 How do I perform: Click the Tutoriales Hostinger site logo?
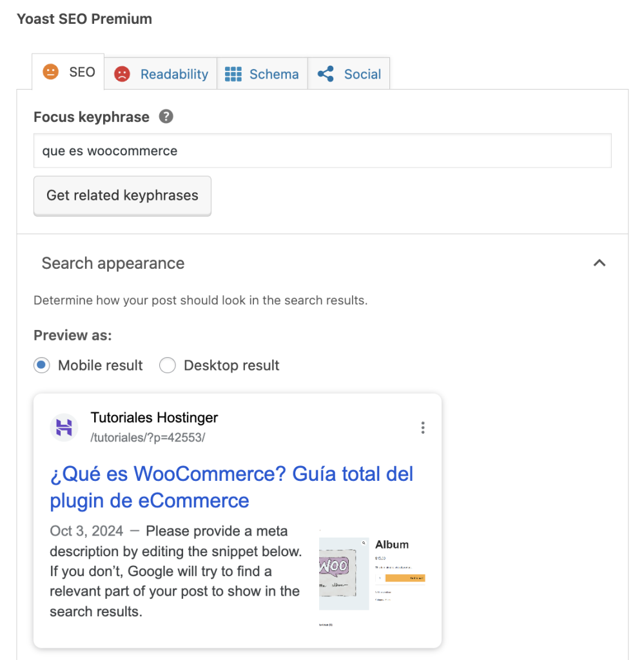pos(64,427)
